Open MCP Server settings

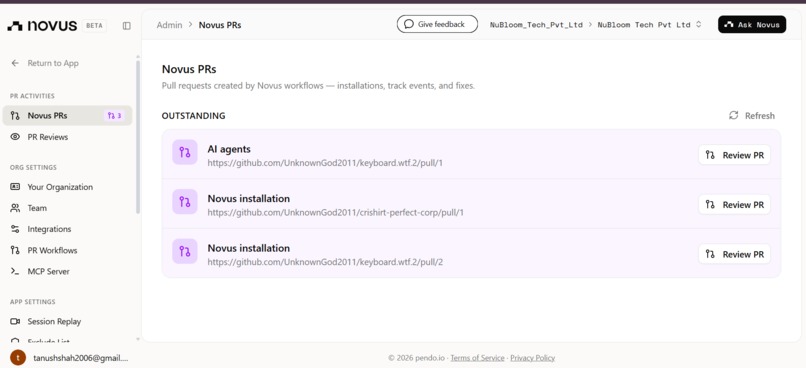pyautogui.click(x=67, y=271)
